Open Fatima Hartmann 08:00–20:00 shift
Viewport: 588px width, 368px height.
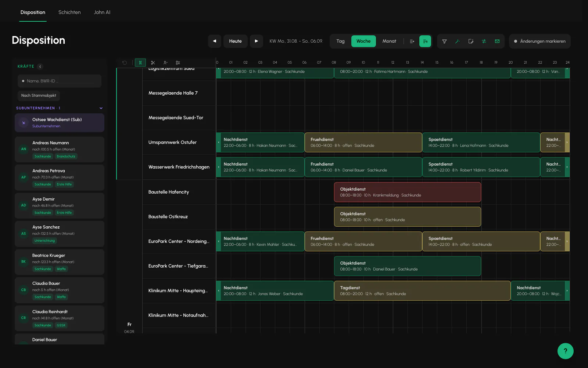[x=422, y=73]
